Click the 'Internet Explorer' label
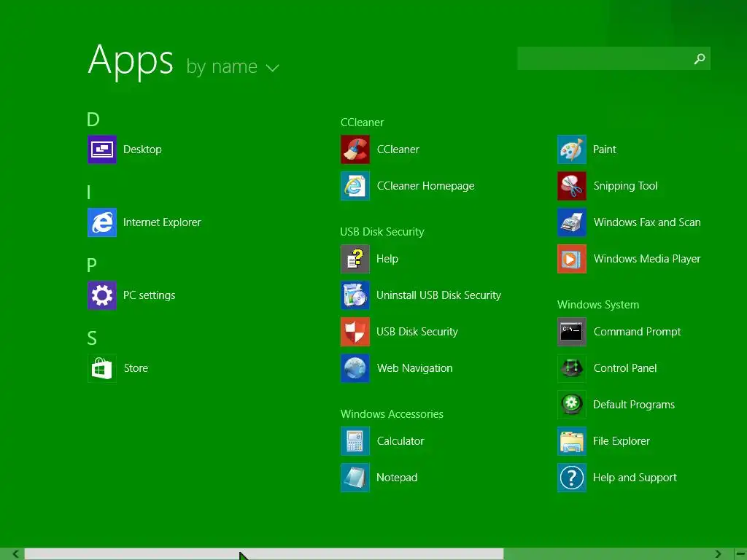The image size is (747, 560). point(162,222)
